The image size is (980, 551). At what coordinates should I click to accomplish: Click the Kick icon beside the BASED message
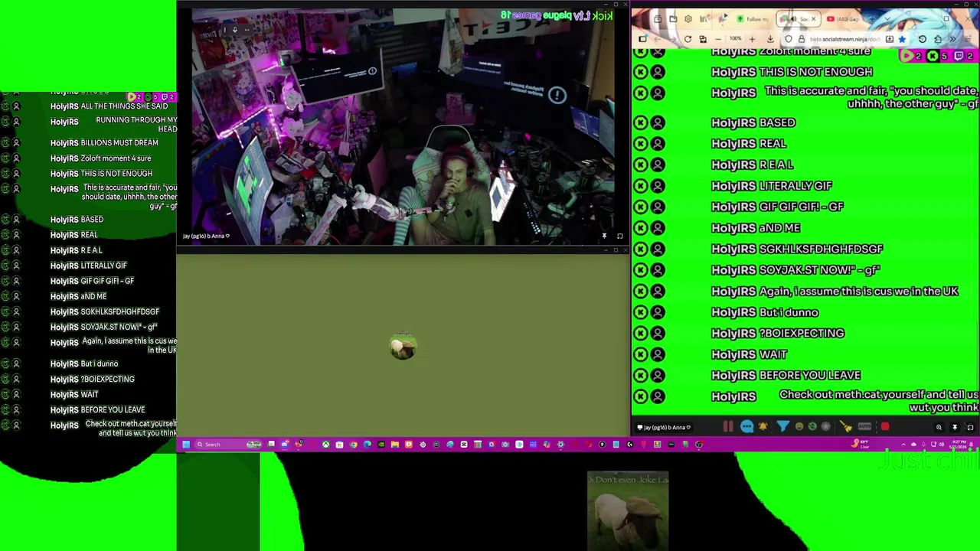(x=640, y=122)
